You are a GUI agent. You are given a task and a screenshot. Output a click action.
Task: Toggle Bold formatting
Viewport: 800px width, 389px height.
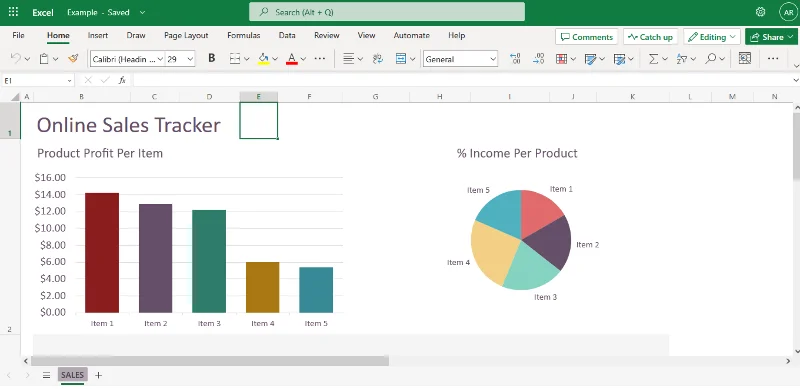point(212,59)
